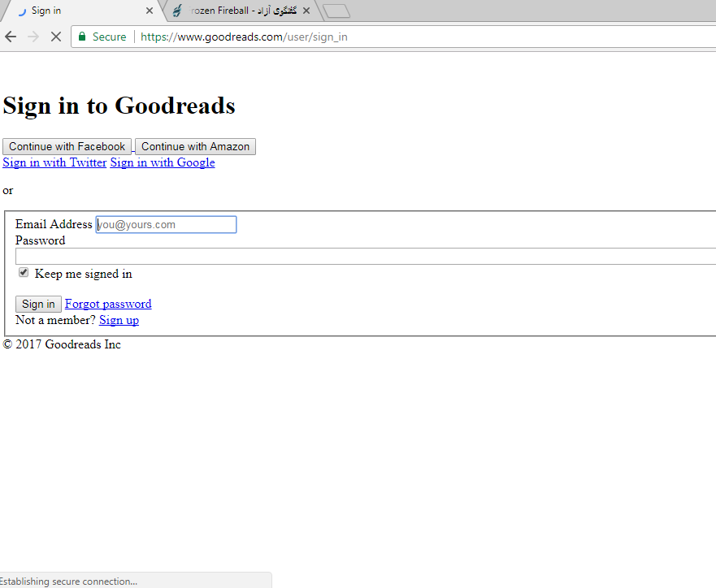The height and width of the screenshot is (588, 716).
Task: Switch to the Frozen Fireball tab
Action: (x=242, y=11)
